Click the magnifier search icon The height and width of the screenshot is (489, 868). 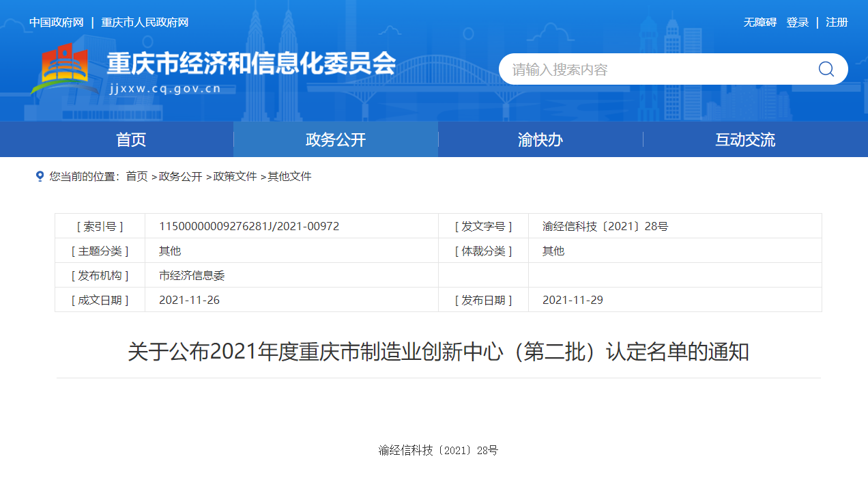click(826, 69)
